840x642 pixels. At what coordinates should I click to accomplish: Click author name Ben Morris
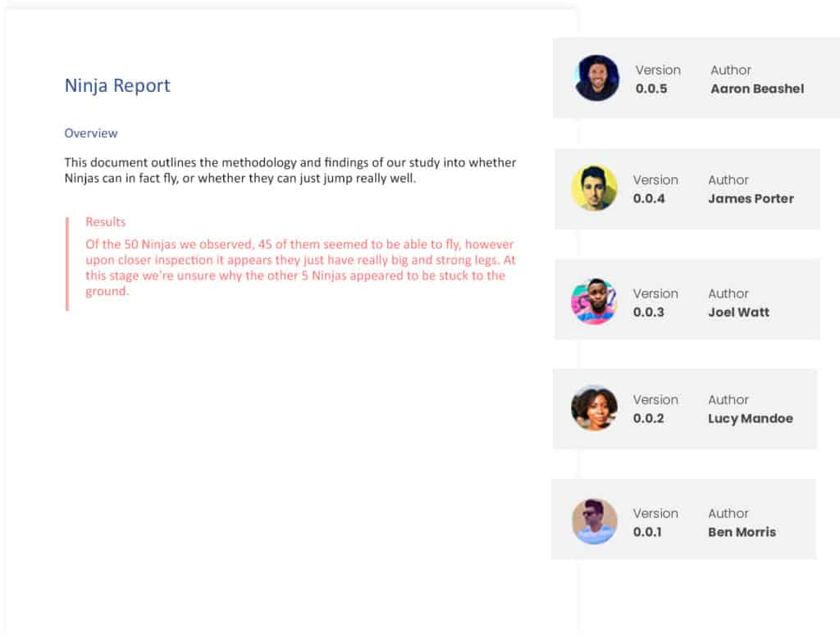point(742,532)
